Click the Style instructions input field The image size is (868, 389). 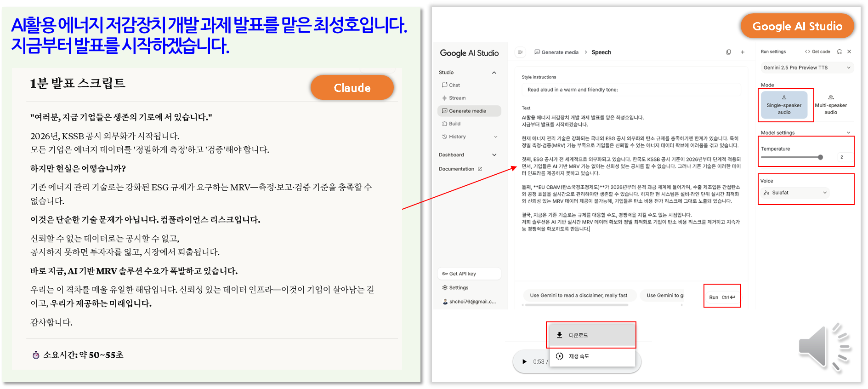pyautogui.click(x=631, y=90)
